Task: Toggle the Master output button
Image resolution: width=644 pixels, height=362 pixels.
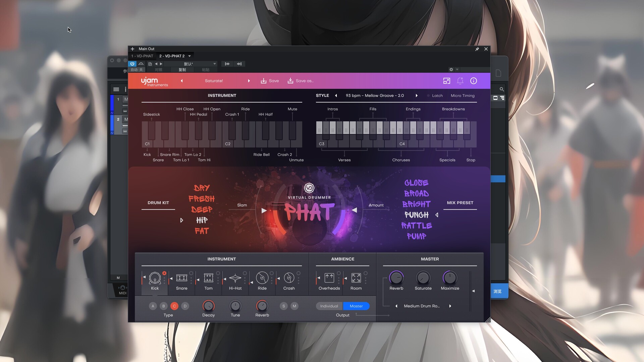Action: coord(357,306)
